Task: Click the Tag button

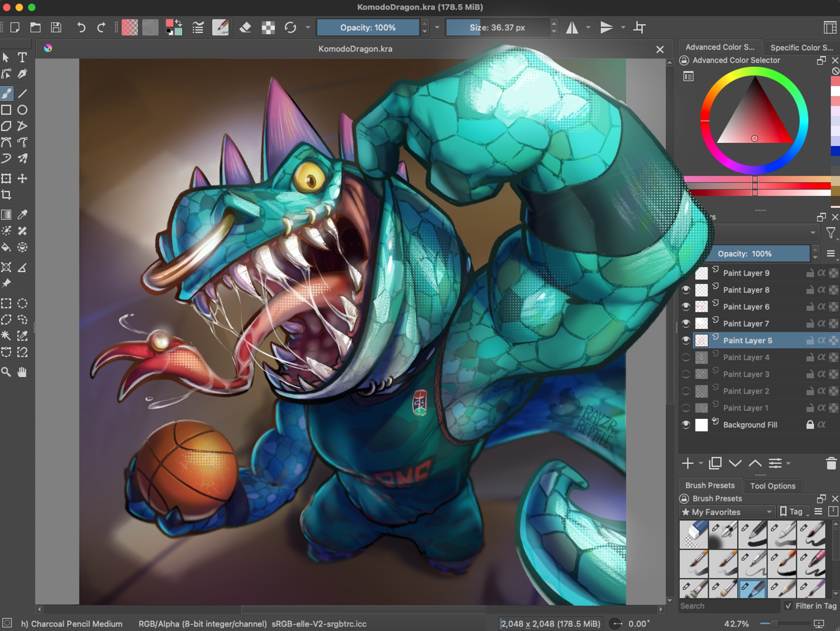Action: tap(793, 512)
